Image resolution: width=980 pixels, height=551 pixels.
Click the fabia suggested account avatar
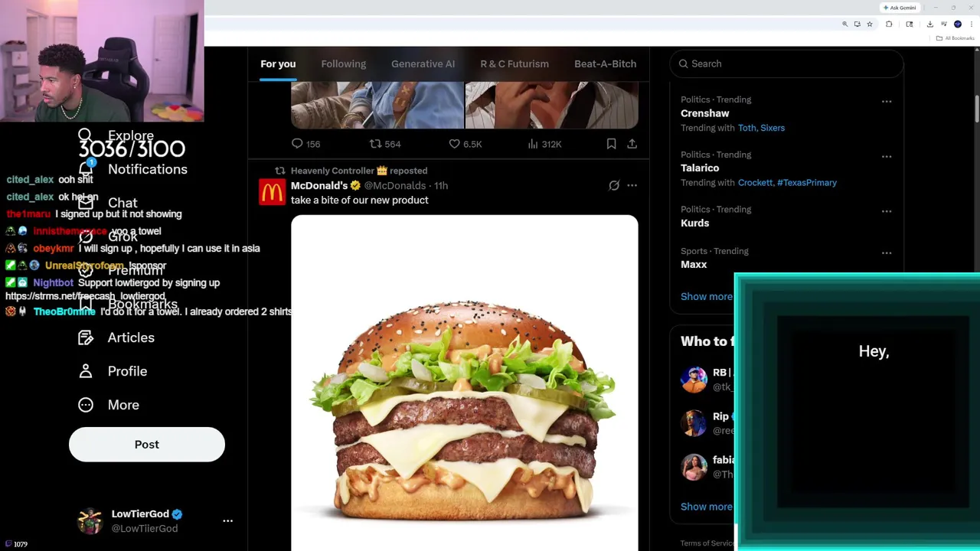coord(694,467)
